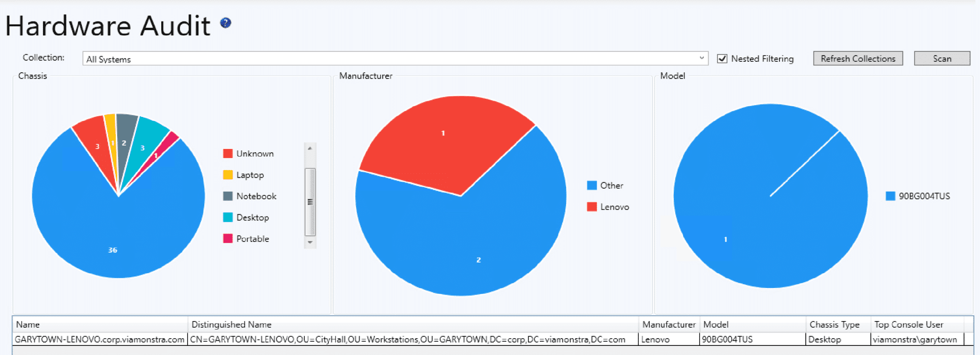Viewport: 980px width, 355px height.
Task: Click the Notebook legend label text
Action: (256, 196)
